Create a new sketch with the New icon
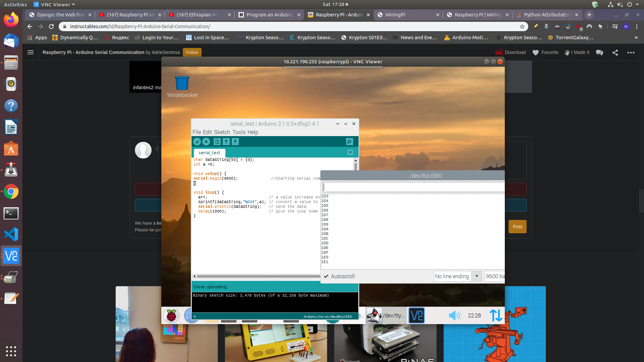The height and width of the screenshot is (362, 644). pos(217,141)
